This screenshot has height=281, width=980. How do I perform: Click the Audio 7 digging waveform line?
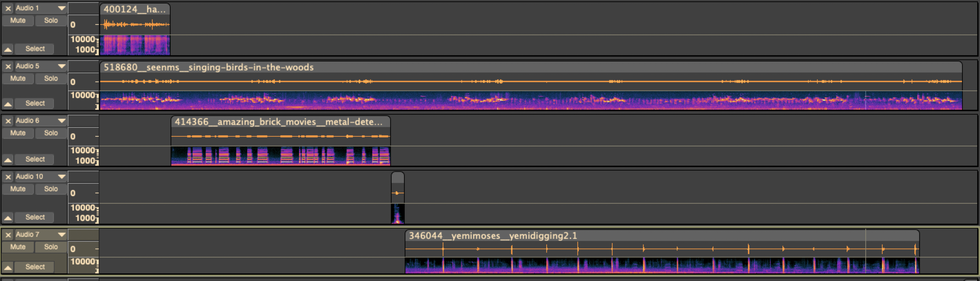click(662, 249)
